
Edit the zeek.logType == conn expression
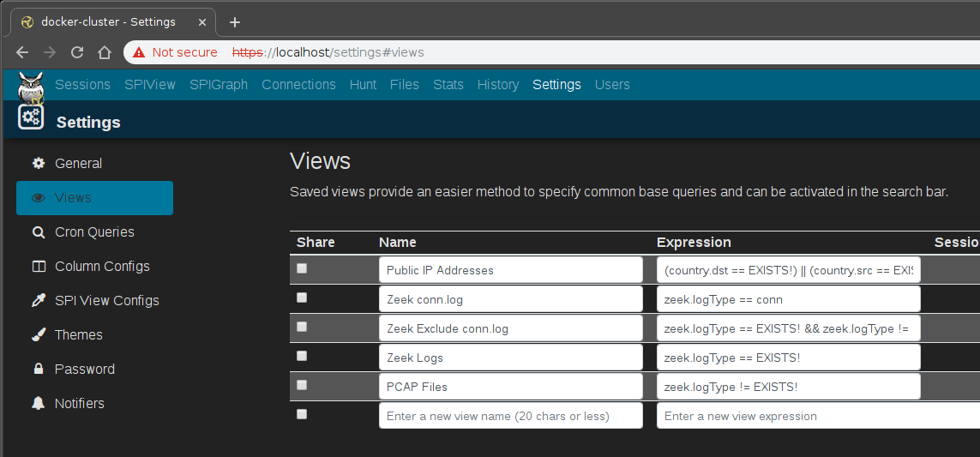click(789, 299)
